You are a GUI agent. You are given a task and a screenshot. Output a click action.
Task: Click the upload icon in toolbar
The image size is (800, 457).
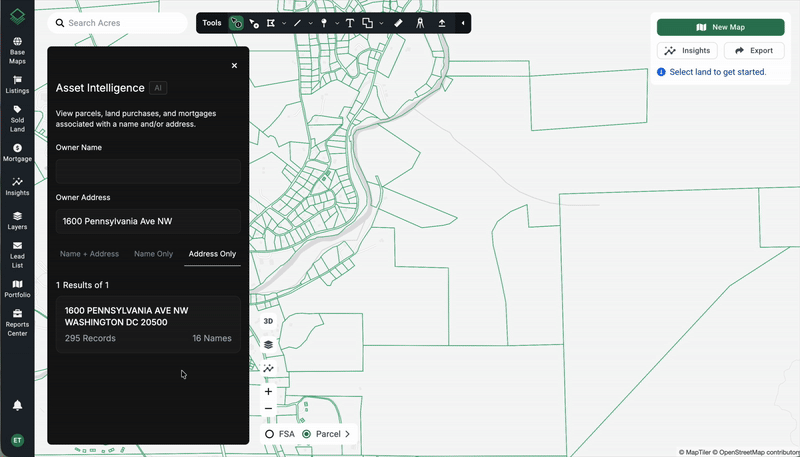click(442, 23)
